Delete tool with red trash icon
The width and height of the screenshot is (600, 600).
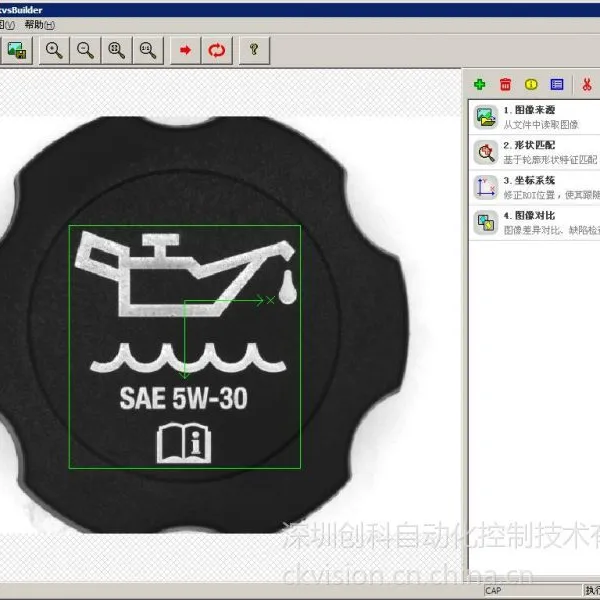(505, 84)
